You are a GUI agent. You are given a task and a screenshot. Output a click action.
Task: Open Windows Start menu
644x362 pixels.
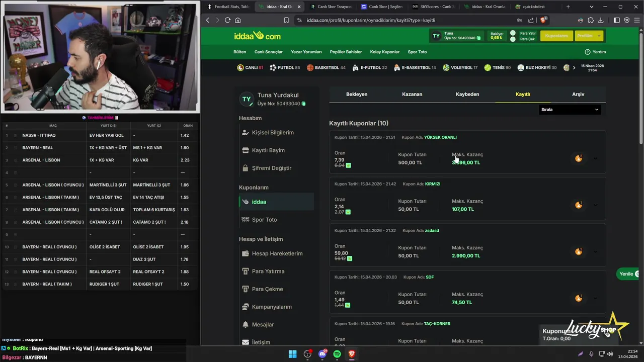coord(292,354)
